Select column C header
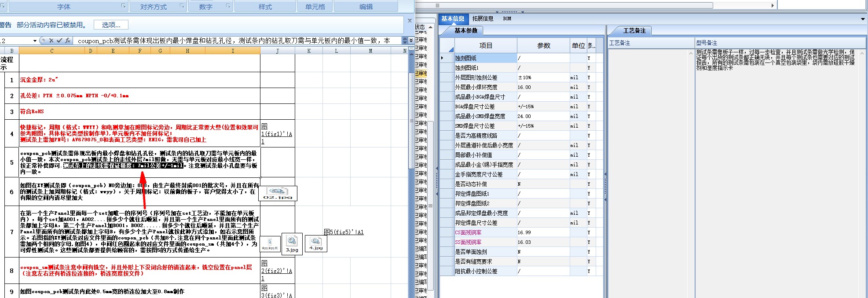The width and height of the screenshot is (868, 298). point(51,51)
